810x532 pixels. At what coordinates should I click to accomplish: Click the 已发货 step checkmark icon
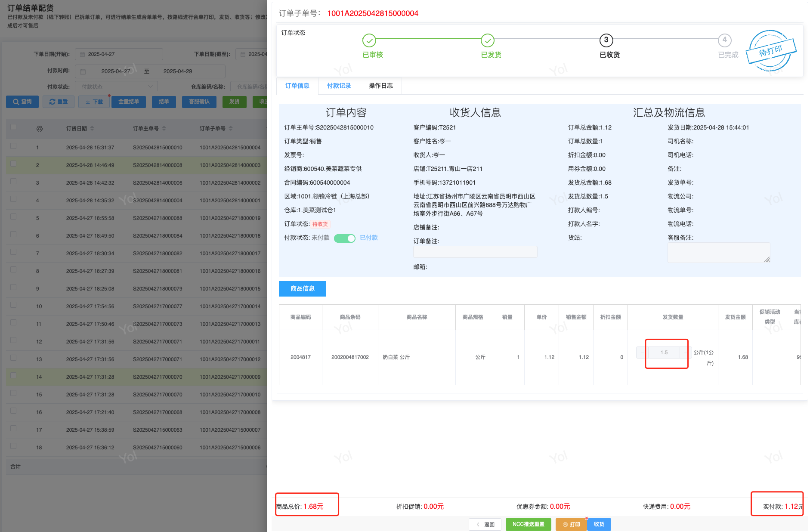tap(487, 40)
